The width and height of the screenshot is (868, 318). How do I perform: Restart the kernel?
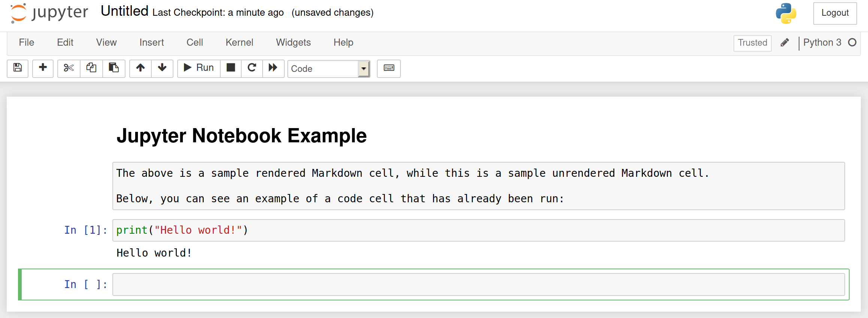(x=251, y=69)
